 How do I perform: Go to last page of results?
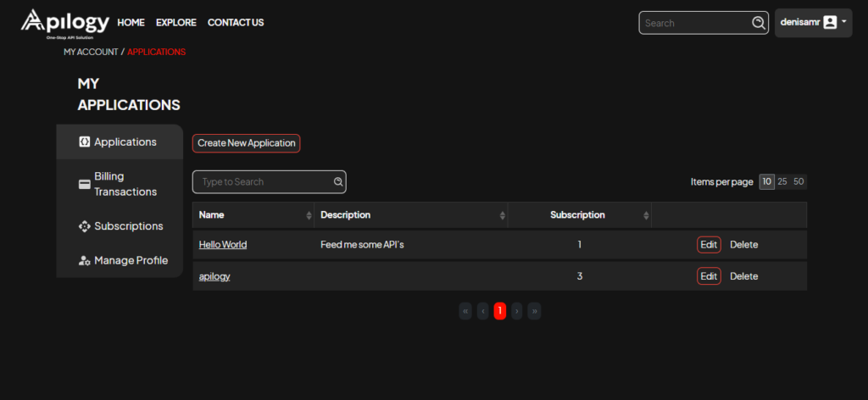tap(534, 311)
